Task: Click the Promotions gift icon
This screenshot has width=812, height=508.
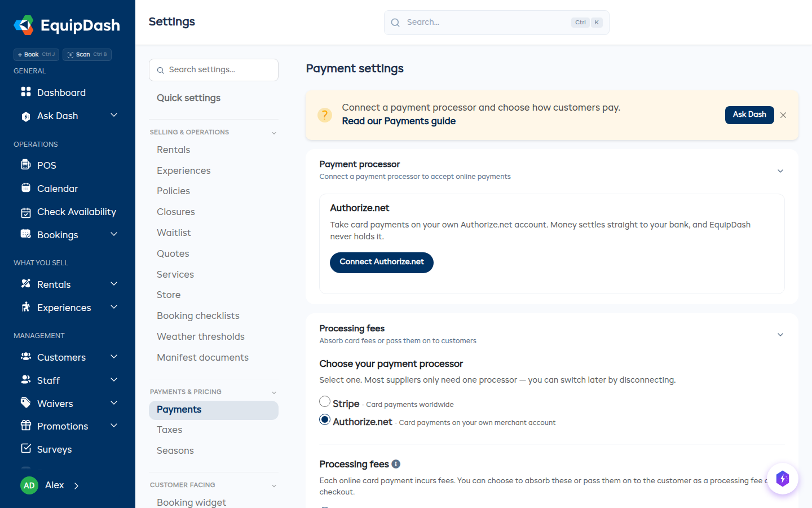Action: click(26, 426)
